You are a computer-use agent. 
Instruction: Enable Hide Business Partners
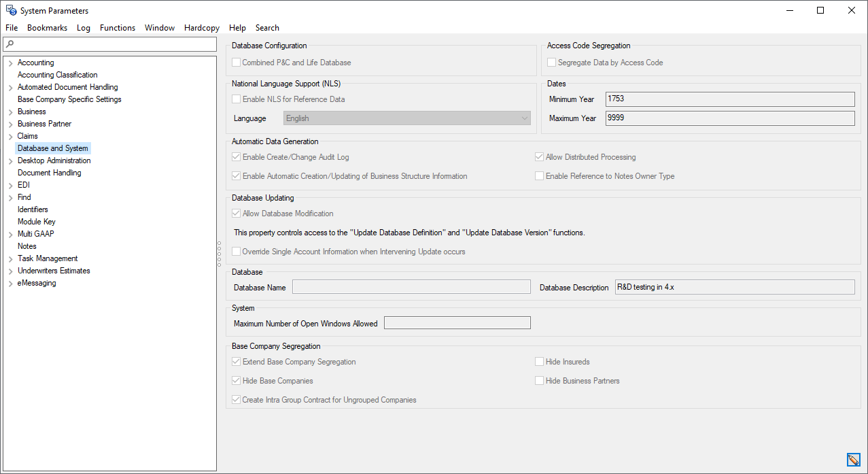(x=538, y=380)
